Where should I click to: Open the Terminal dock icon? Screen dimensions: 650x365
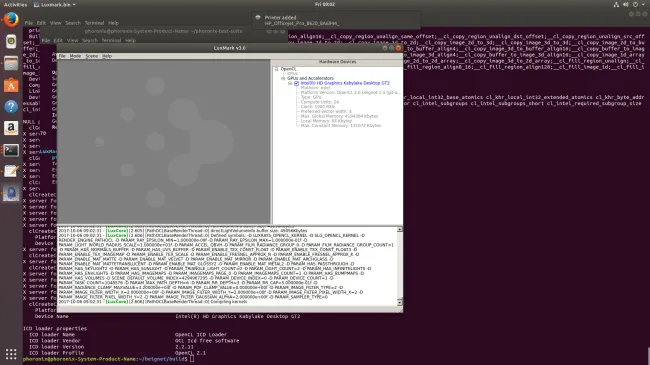tap(11, 150)
